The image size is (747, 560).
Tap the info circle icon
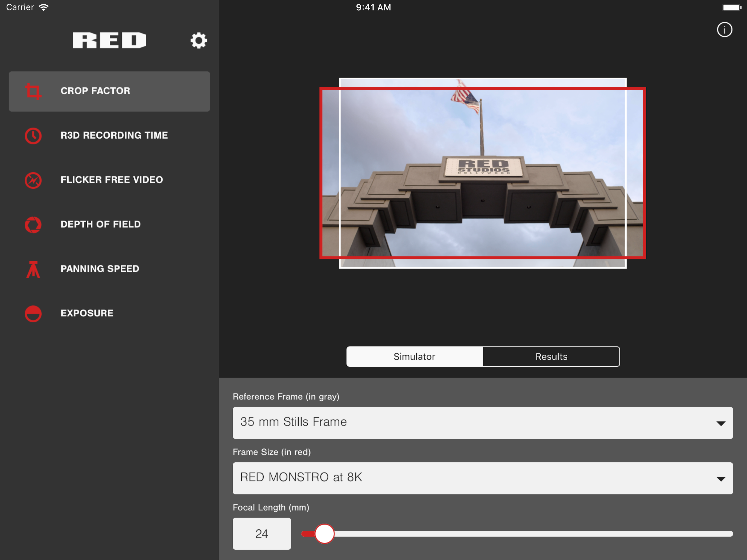pyautogui.click(x=724, y=30)
